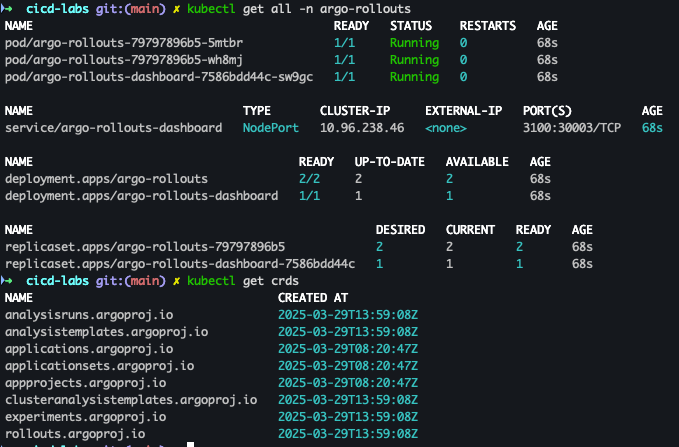Click deployment.apps/argo-rollouts-dashboard name
Image resolution: width=679 pixels, height=447 pixels.
(x=142, y=196)
